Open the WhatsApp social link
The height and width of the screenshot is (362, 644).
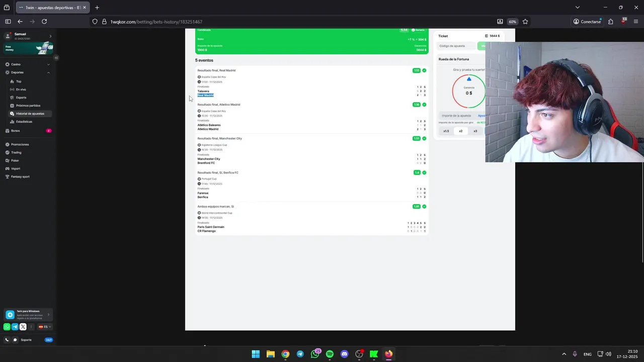(7, 327)
